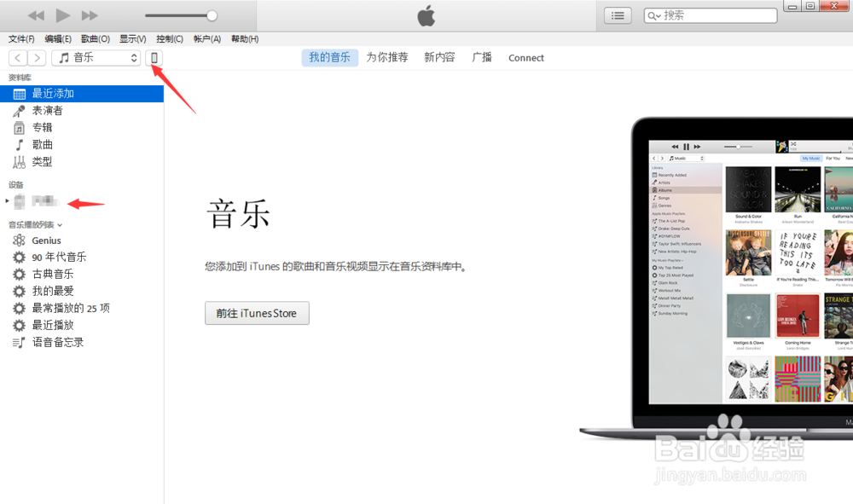Go back with the left arrow
This screenshot has width=853, height=504.
pyautogui.click(x=18, y=58)
